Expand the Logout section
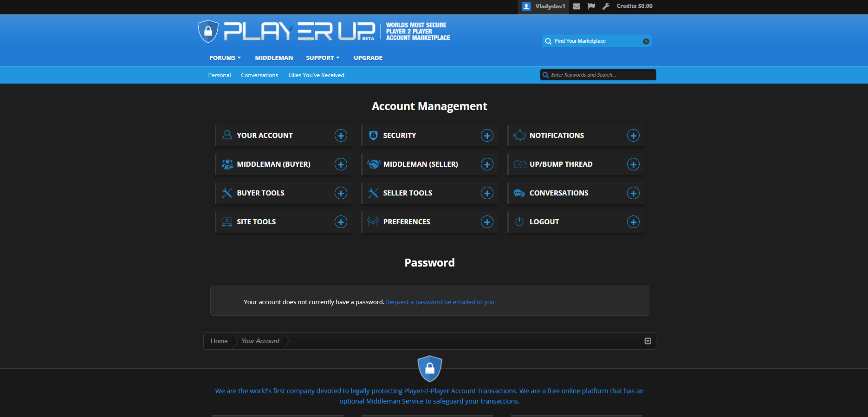 pyautogui.click(x=634, y=222)
